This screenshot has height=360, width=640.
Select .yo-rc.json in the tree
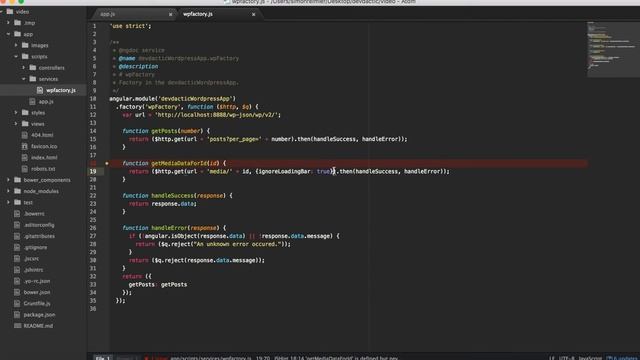click(37, 281)
